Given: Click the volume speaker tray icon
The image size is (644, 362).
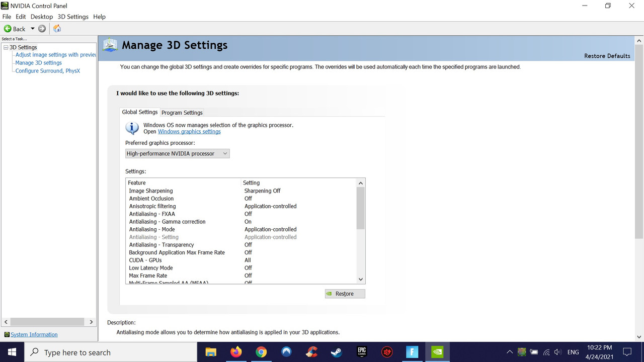Looking at the screenshot, I should 558,352.
